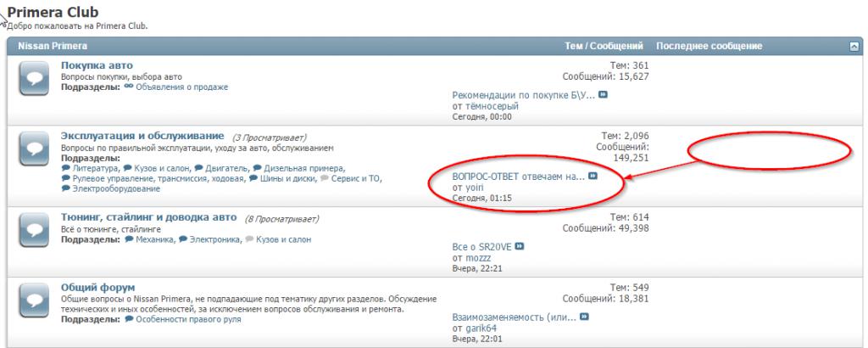The width and height of the screenshot is (868, 348).
Task: Click the Рулевое управление bubble icon
Action: (66, 178)
